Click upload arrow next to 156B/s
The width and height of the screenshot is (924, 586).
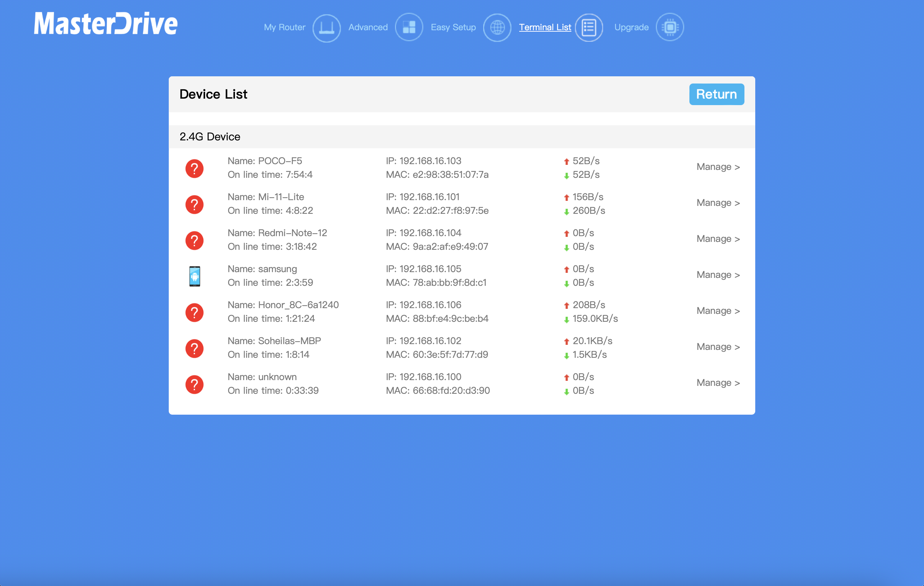(566, 198)
